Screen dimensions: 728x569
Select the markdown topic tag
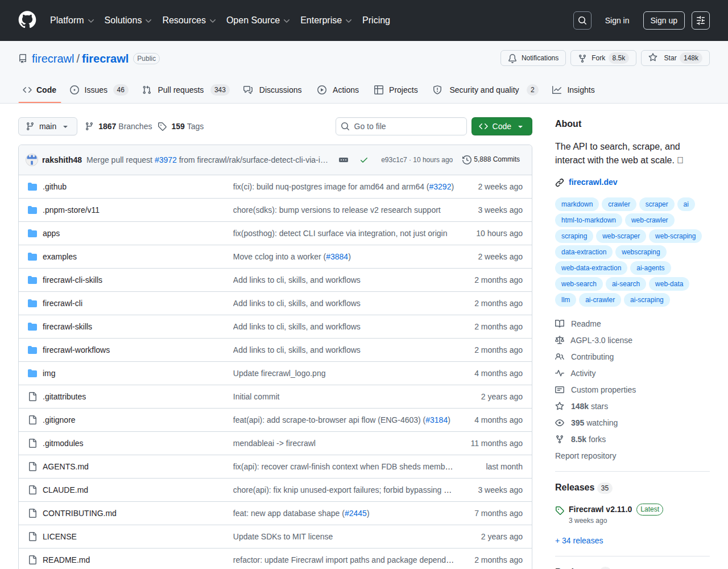coord(577,204)
